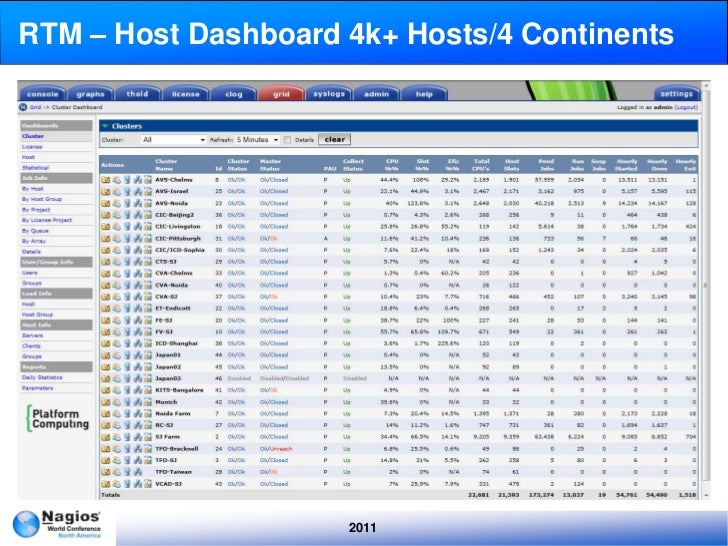Click the round breadcrumb icon beside Grid
The image size is (728, 546).
23,107
